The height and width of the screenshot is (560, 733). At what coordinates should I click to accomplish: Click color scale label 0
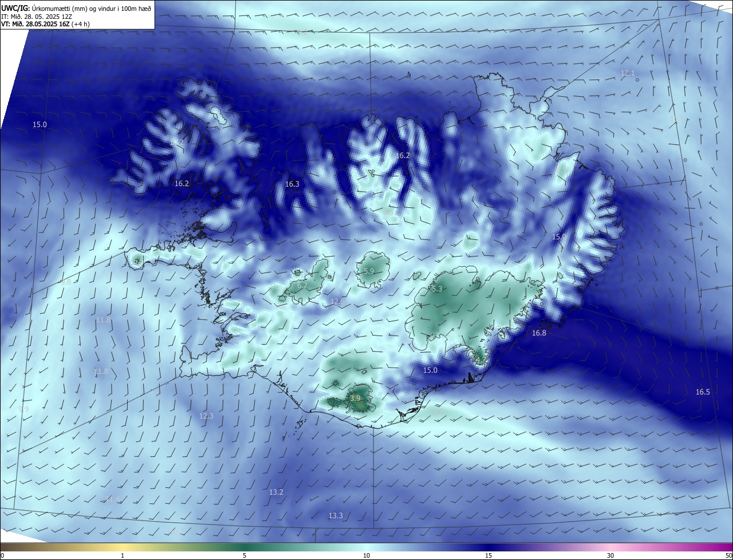(x=2, y=556)
